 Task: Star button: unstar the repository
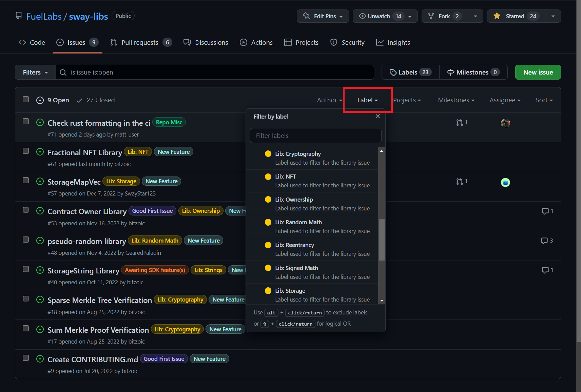click(516, 16)
